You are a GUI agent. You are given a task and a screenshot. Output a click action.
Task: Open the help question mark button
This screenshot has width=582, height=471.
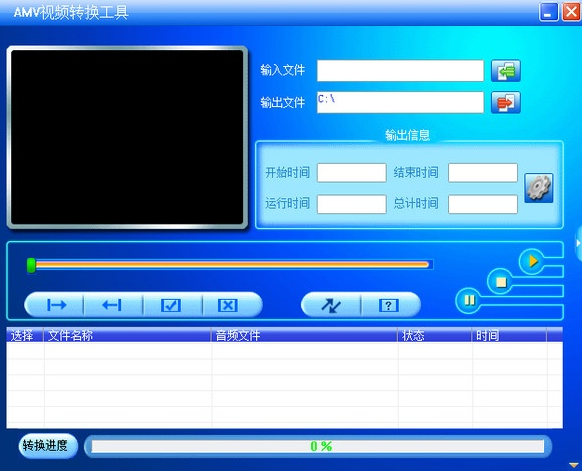(x=390, y=305)
